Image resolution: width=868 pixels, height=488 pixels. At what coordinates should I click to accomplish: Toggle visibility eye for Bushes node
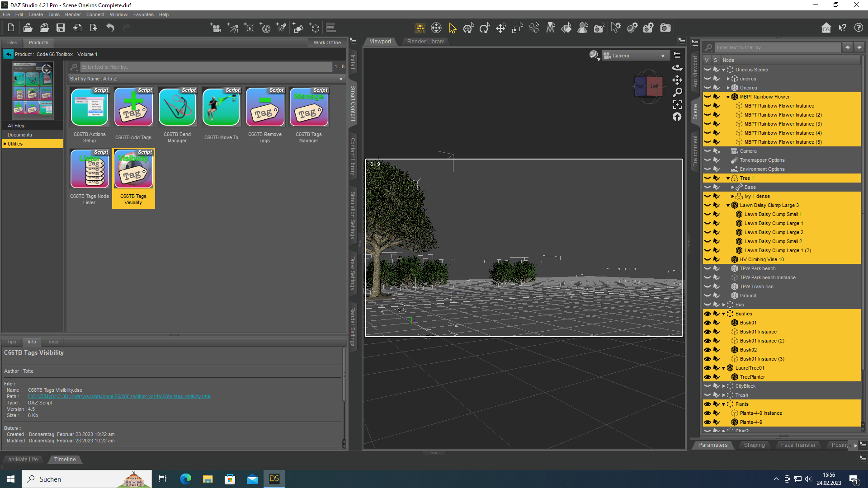708,314
